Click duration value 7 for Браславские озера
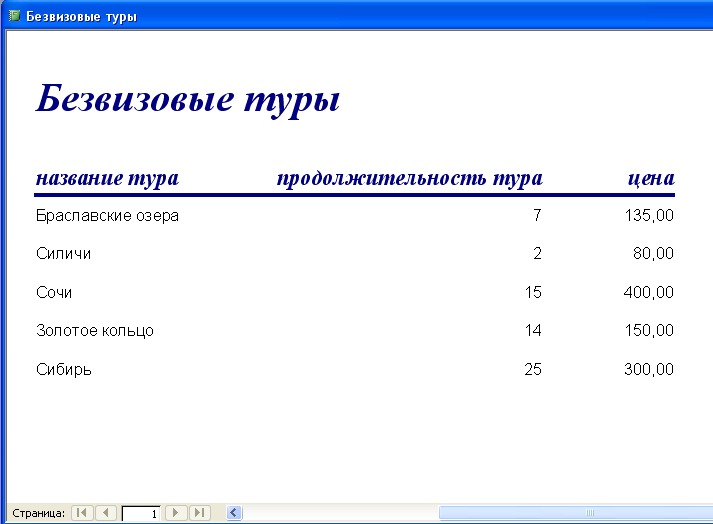The image size is (713, 524). pyautogui.click(x=537, y=215)
